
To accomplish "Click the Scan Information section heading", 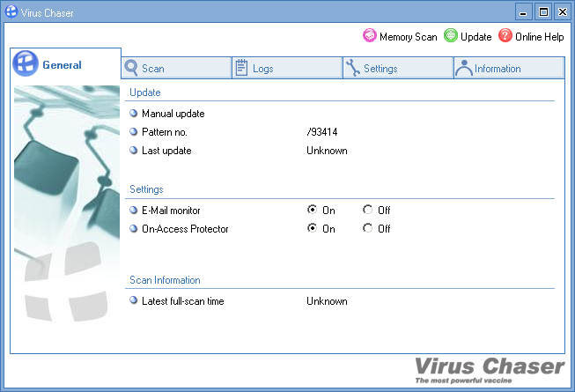I will (x=165, y=280).
